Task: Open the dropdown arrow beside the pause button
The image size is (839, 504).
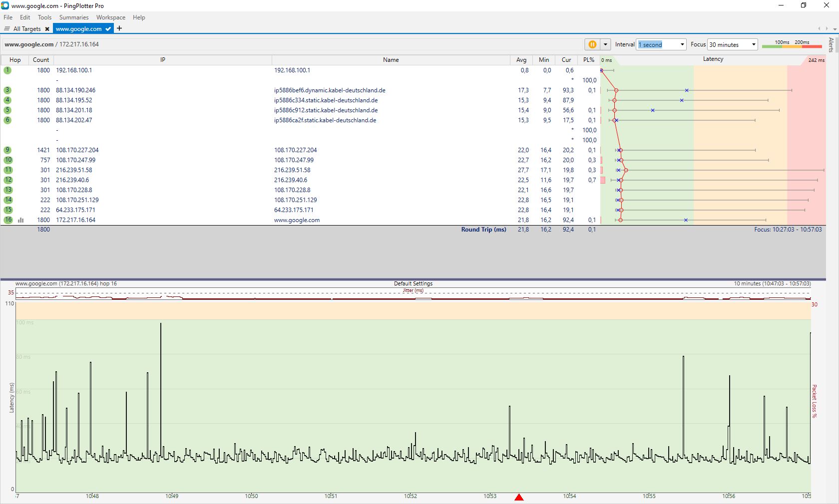Action: click(x=605, y=44)
